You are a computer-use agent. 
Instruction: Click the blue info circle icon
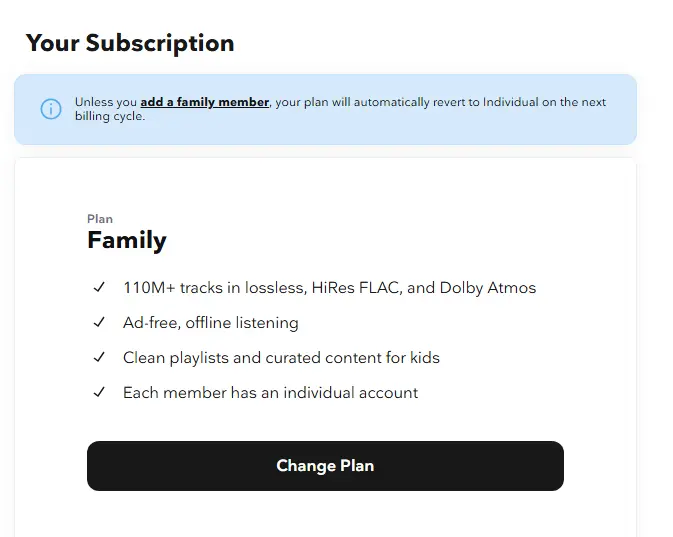[51, 109]
